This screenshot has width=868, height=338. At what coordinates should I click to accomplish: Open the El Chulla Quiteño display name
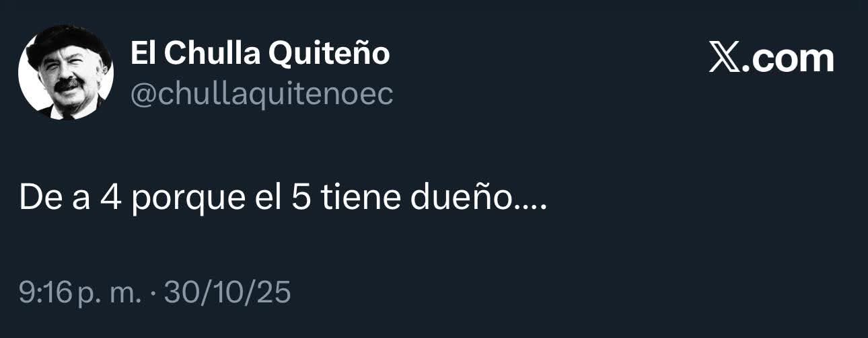(x=260, y=54)
